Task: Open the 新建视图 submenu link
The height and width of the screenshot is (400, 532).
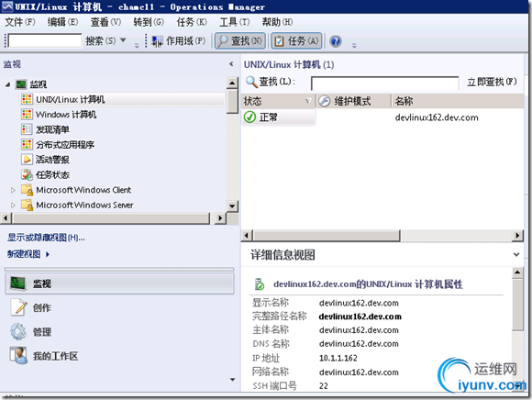Action: [x=28, y=254]
